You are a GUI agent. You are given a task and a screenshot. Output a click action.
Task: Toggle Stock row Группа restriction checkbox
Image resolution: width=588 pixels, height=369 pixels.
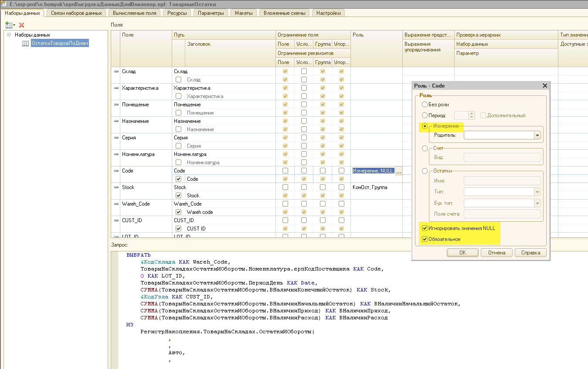click(323, 187)
